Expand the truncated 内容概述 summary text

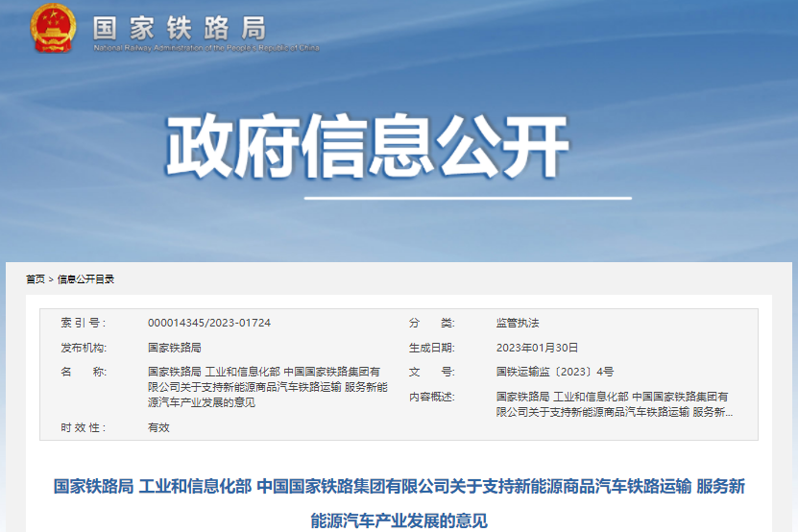pos(614,403)
